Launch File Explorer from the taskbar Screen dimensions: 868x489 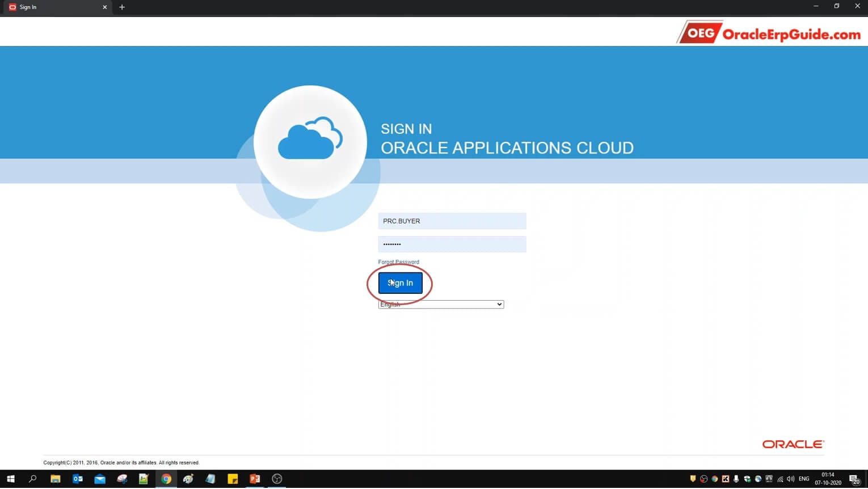pyautogui.click(x=55, y=479)
